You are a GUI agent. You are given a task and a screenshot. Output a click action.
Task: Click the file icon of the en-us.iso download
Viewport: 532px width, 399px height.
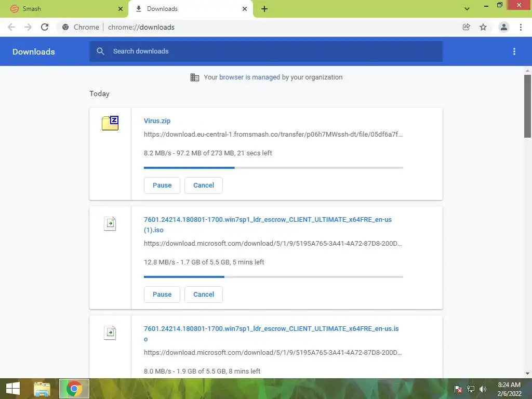110,333
